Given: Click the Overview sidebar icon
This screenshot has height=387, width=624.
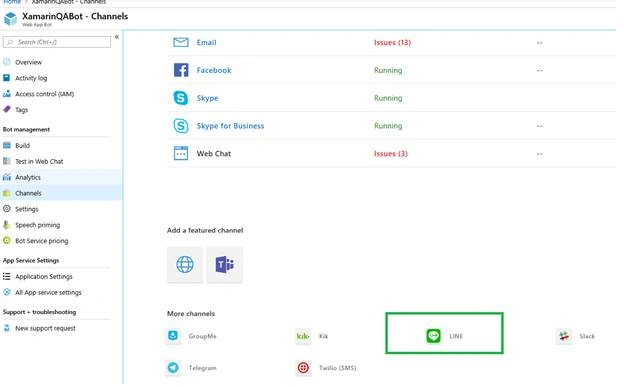Looking at the screenshot, I should 7,62.
